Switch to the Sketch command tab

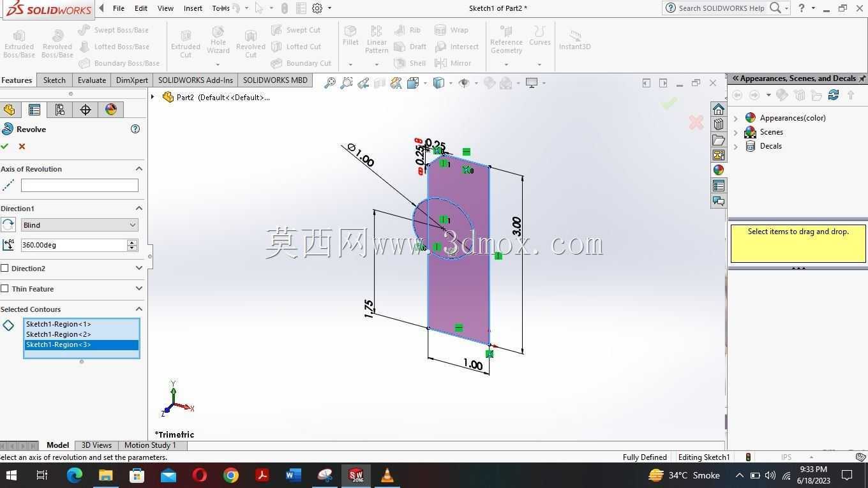54,80
